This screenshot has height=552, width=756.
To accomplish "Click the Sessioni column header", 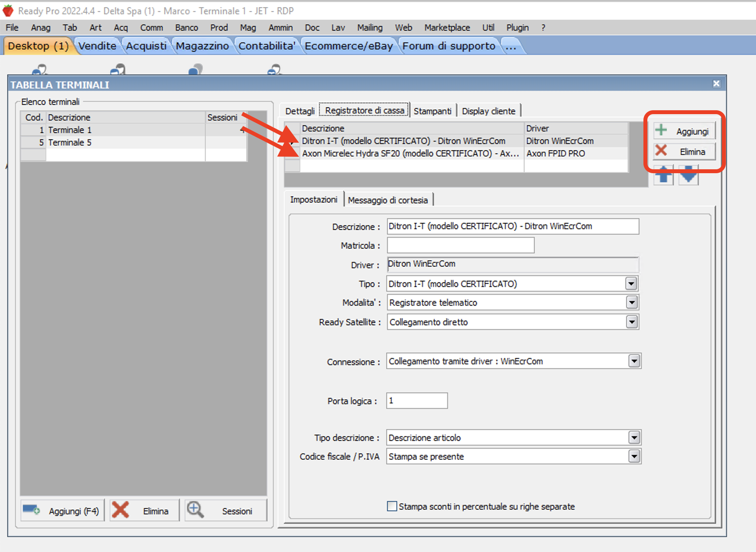I will pyautogui.click(x=226, y=117).
